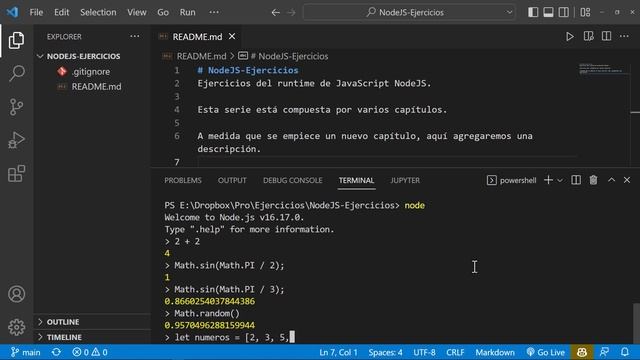Change encoding via UTF-8
640x360 pixels.
click(424, 352)
